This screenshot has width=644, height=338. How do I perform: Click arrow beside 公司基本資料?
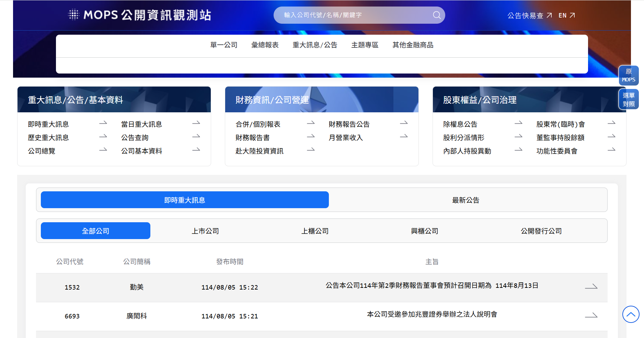tap(196, 150)
